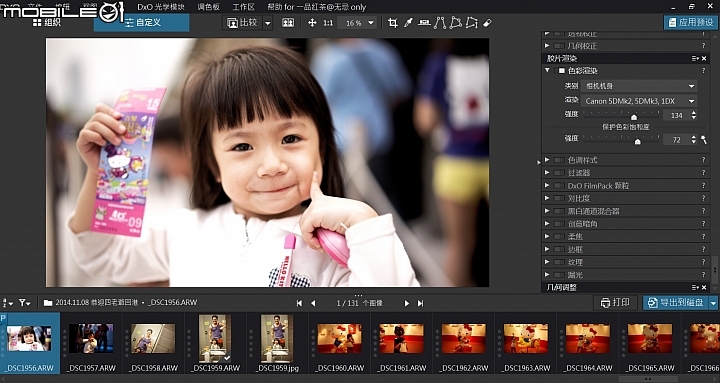Select the force rectangle perspective tool
The width and height of the screenshot is (720, 383).
coord(456,23)
